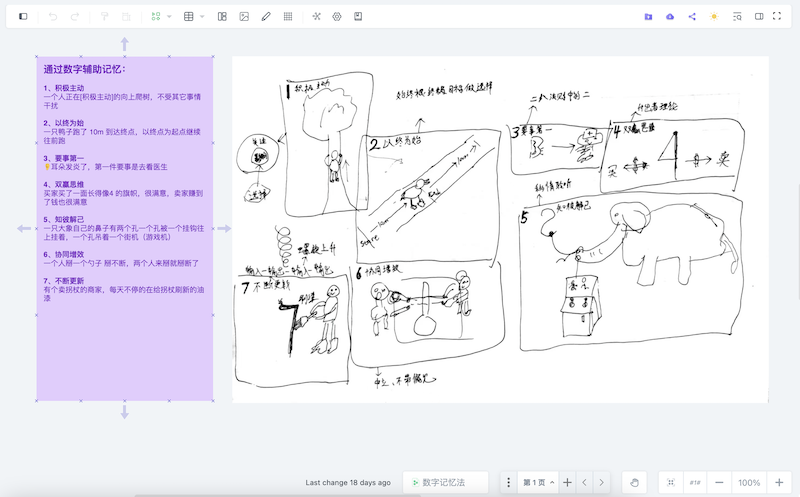Share the whiteboard document
The image size is (800, 497).
pos(692,16)
